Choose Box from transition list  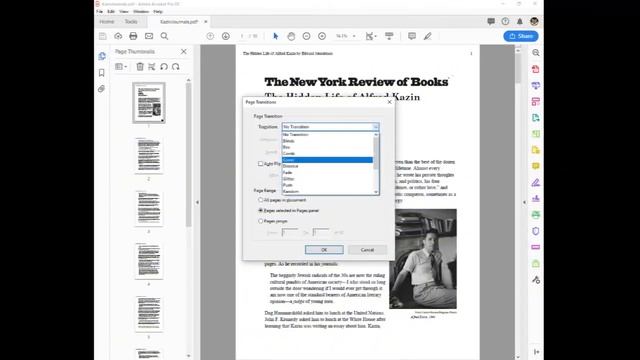point(327,147)
